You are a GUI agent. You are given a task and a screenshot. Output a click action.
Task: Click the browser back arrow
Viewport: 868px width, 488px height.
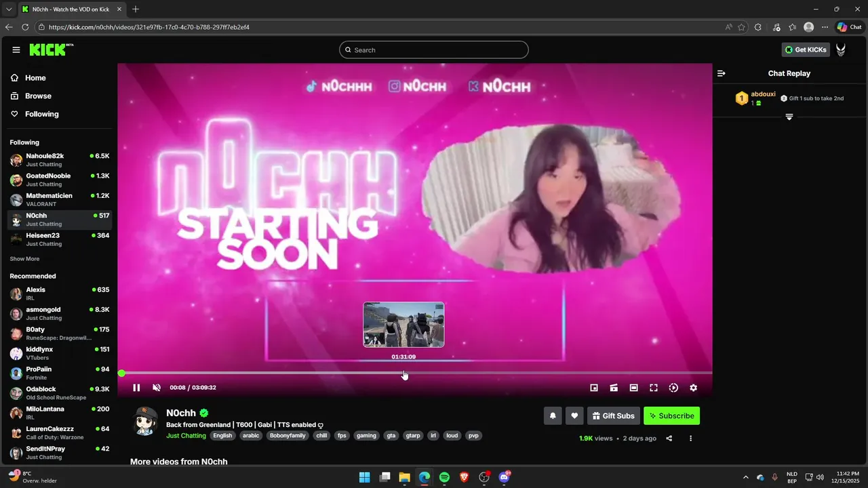click(x=9, y=27)
